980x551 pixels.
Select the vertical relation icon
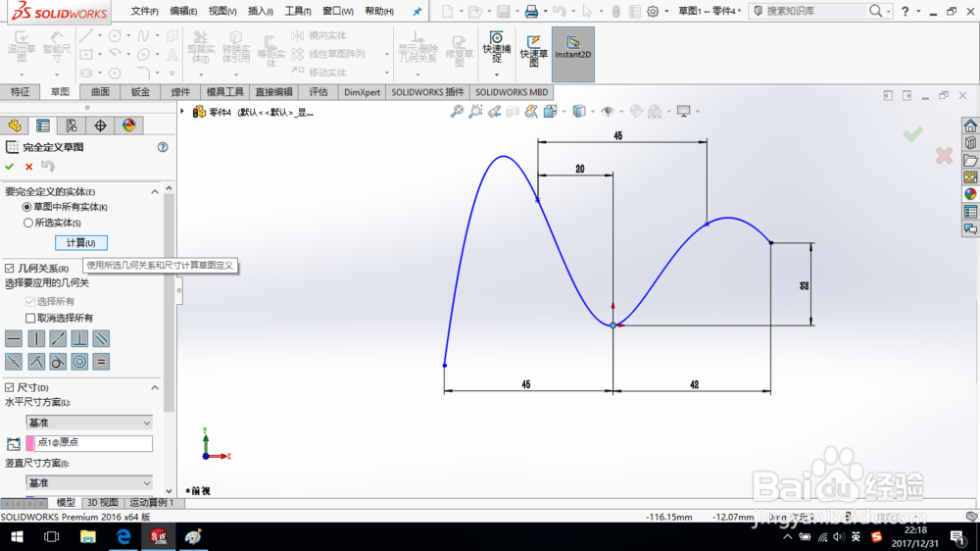(36, 339)
